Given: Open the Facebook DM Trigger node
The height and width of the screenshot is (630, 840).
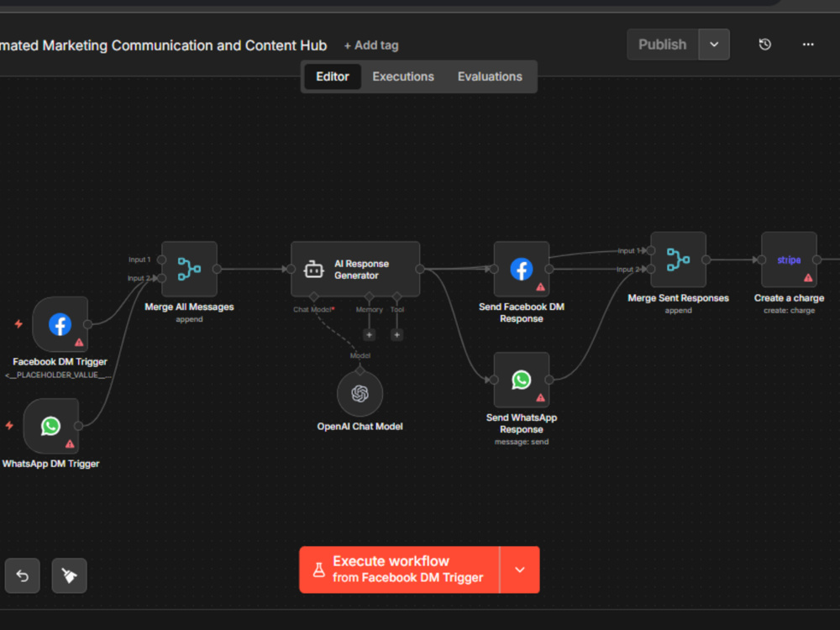Looking at the screenshot, I should (x=60, y=324).
